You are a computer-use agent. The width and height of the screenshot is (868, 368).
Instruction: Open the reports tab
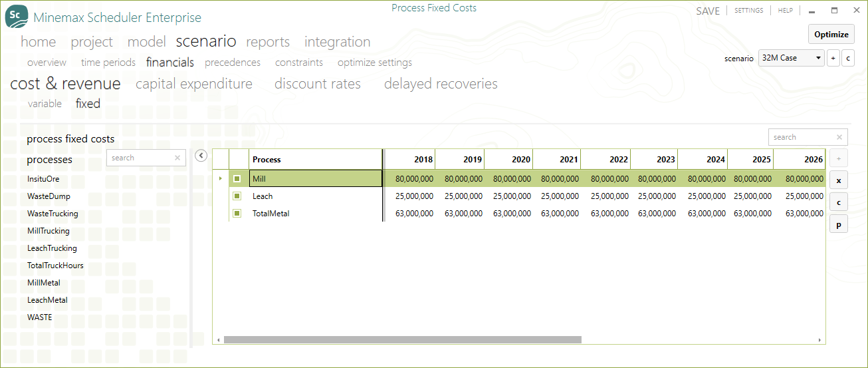tap(268, 41)
